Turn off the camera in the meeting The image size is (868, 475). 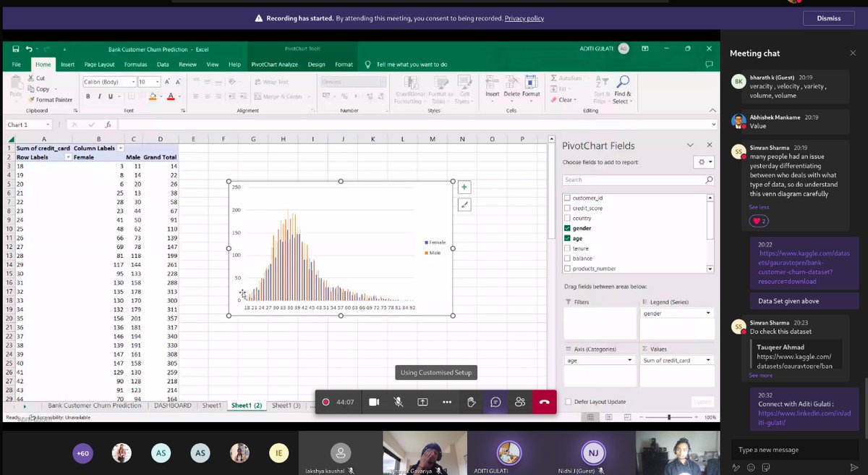pyautogui.click(x=373, y=401)
